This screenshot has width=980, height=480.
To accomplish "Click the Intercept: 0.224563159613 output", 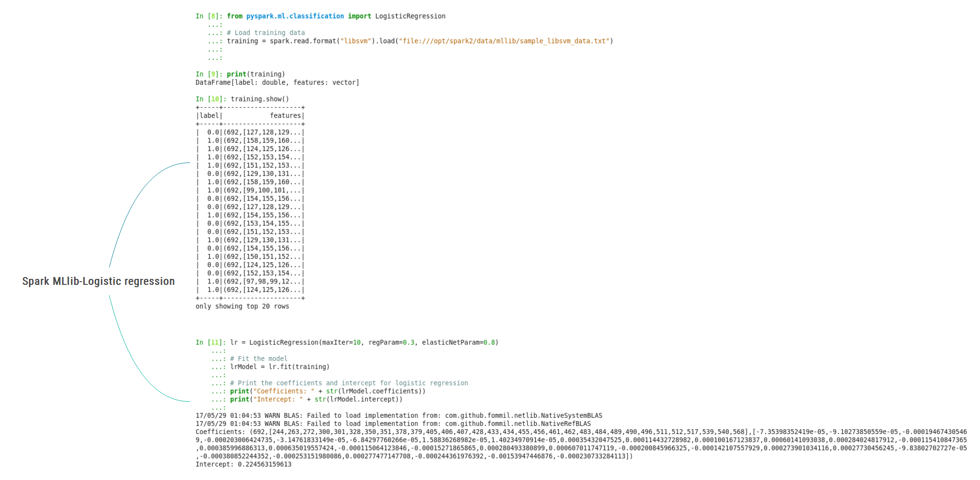I will [x=243, y=464].
